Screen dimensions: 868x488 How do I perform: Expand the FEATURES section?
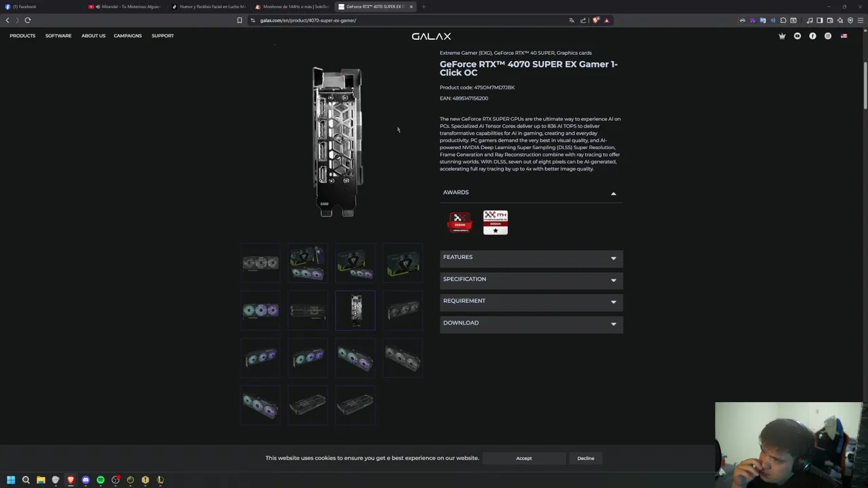[x=531, y=258]
